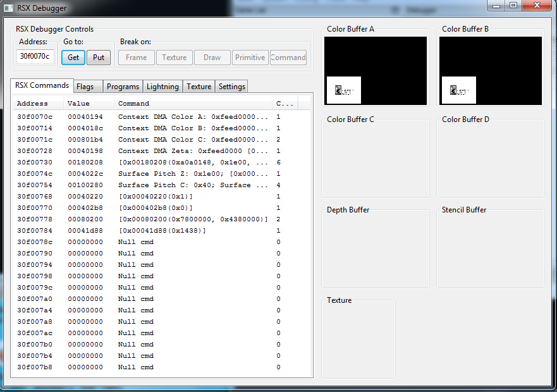The image size is (557, 392).
Task: Click the Put button
Action: pos(99,58)
